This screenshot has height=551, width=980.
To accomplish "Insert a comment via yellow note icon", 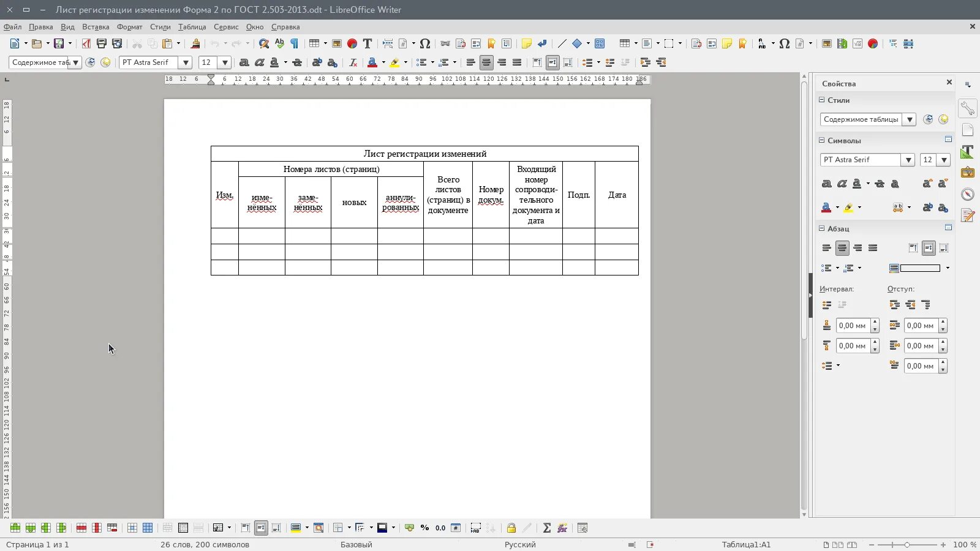I will tap(526, 43).
